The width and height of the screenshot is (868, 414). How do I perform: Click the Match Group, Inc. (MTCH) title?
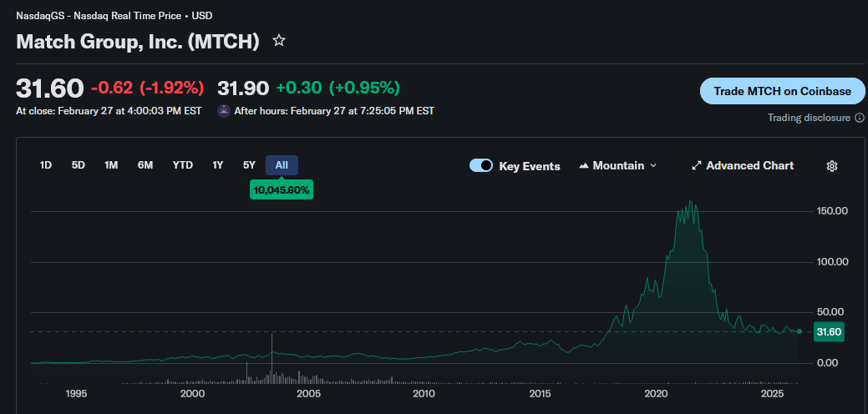tap(138, 42)
